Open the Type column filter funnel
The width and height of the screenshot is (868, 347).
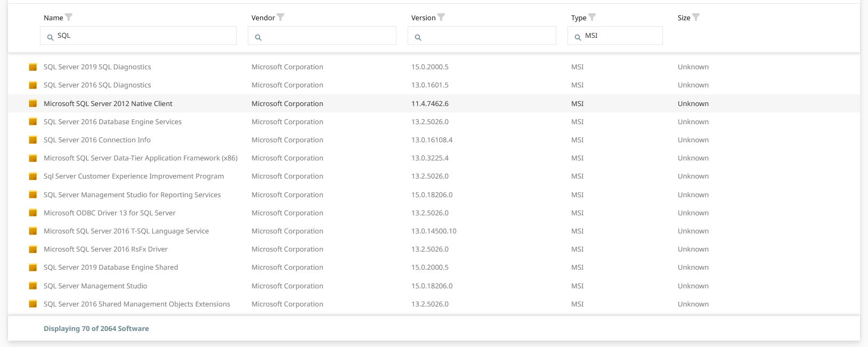point(592,18)
